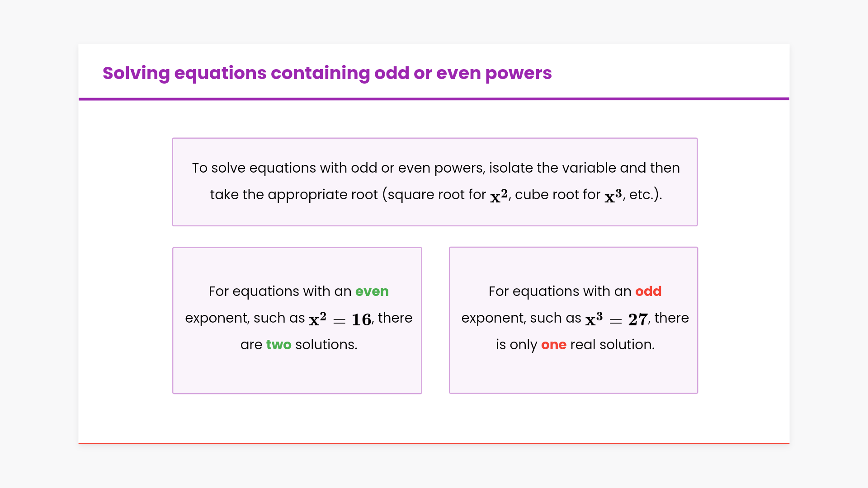
Task: Click the purple divider line under the title
Action: [434, 99]
